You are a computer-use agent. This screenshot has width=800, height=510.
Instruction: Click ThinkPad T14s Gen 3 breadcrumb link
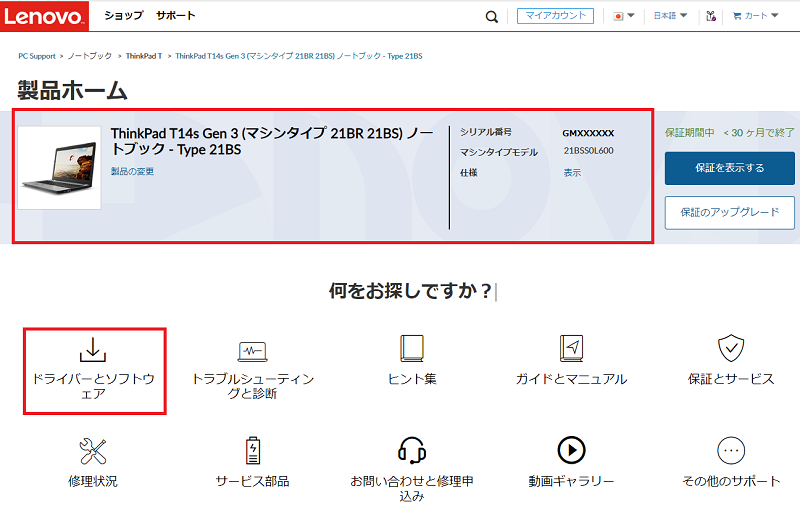point(299,56)
